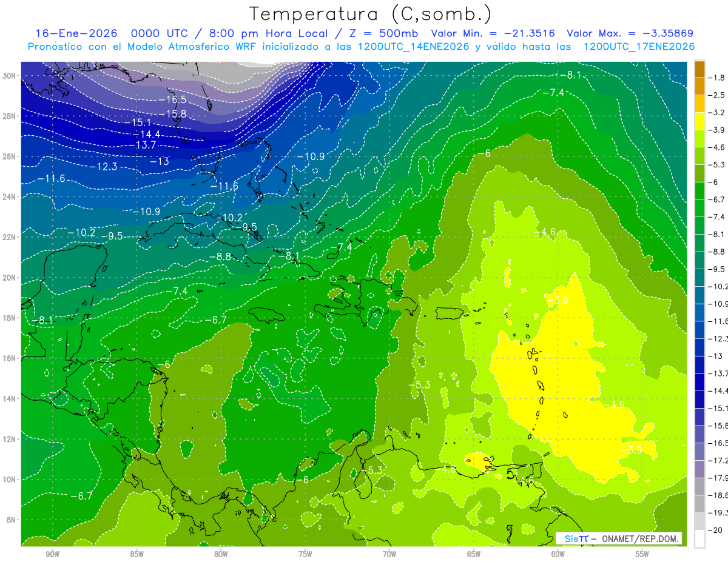The image size is (728, 562).
Task: Click the '20N' latitude axis label
Action: (10, 278)
